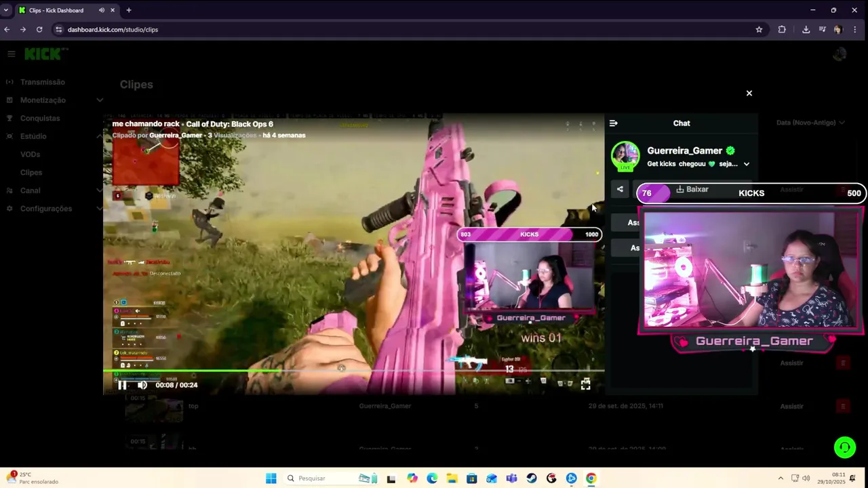This screenshot has width=868, height=488.
Task: Open the tab search dropdown arrow
Action: [6, 10]
